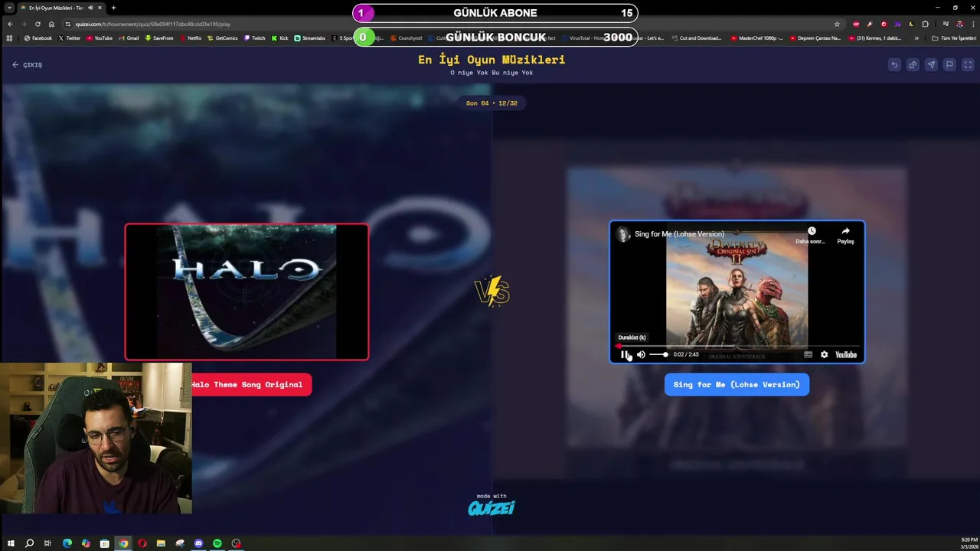Click the undo icon in Quizei toolbar
This screenshot has height=551, width=980.
point(894,65)
